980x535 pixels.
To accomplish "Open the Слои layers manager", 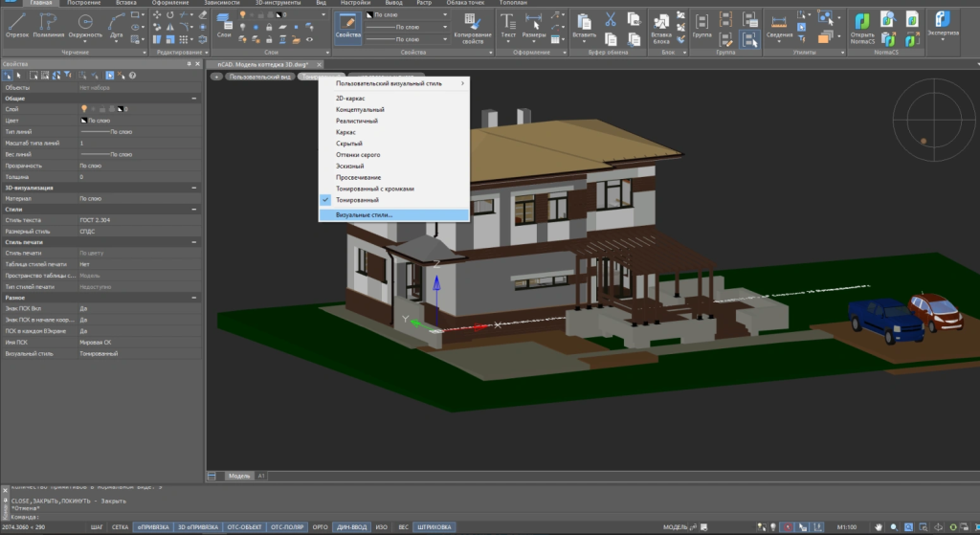I will click(x=225, y=26).
